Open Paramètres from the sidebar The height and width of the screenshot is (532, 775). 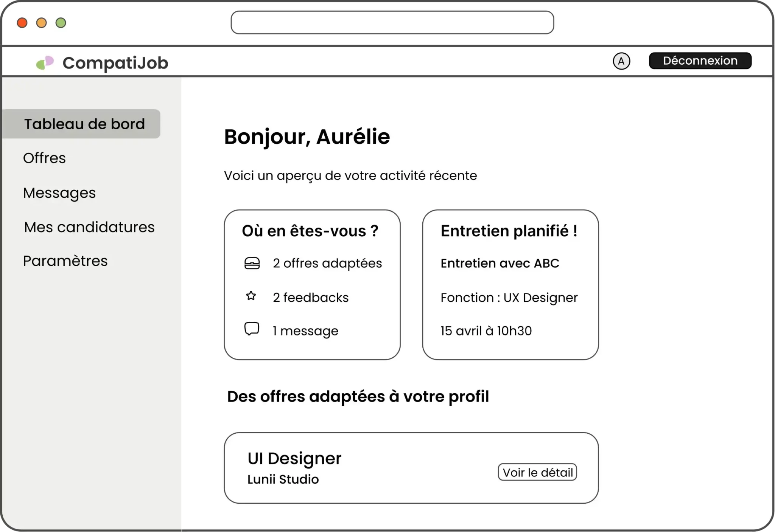point(65,261)
